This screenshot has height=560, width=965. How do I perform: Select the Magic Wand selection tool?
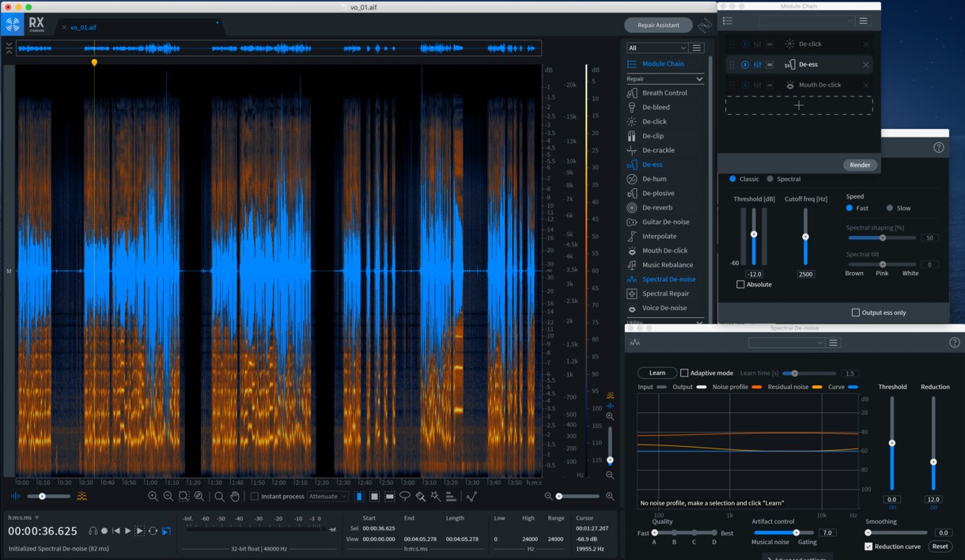point(435,497)
